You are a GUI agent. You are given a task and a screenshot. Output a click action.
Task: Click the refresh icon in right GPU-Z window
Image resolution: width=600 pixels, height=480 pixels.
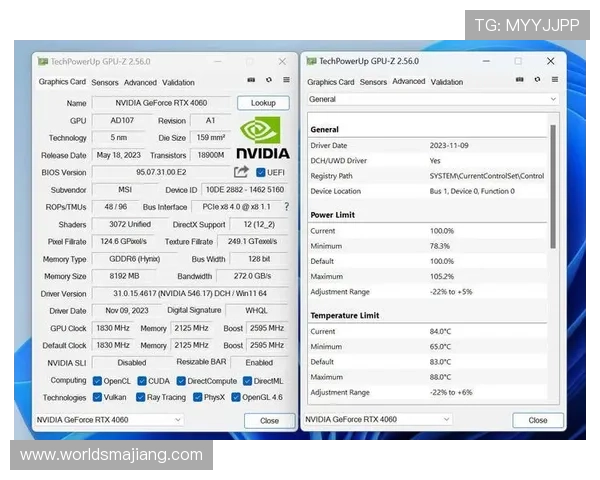[x=535, y=80]
